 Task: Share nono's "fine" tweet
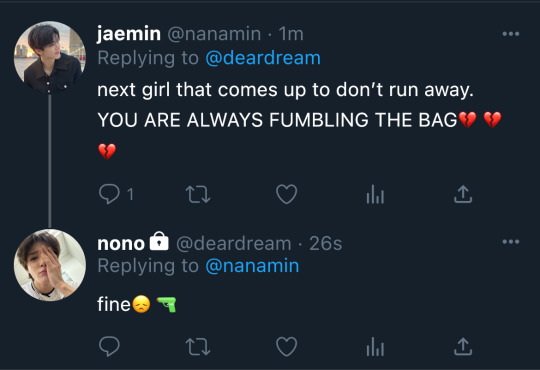[463, 346]
